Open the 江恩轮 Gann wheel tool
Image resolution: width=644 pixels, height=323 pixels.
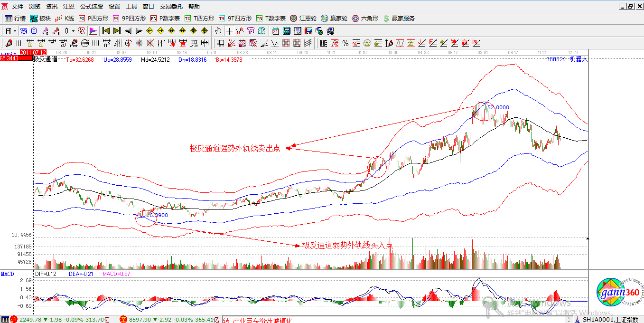(x=303, y=19)
